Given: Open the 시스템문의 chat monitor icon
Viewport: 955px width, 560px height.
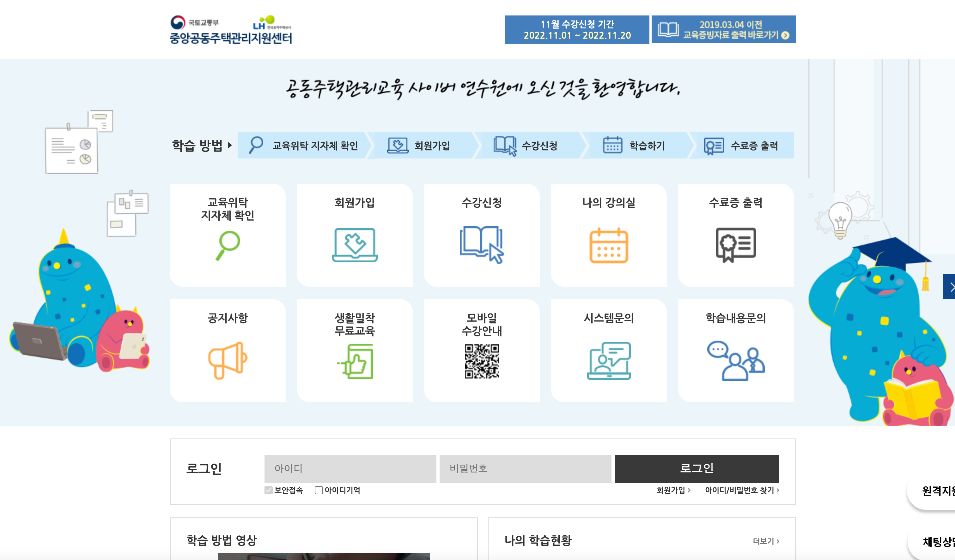Looking at the screenshot, I should click(x=609, y=360).
